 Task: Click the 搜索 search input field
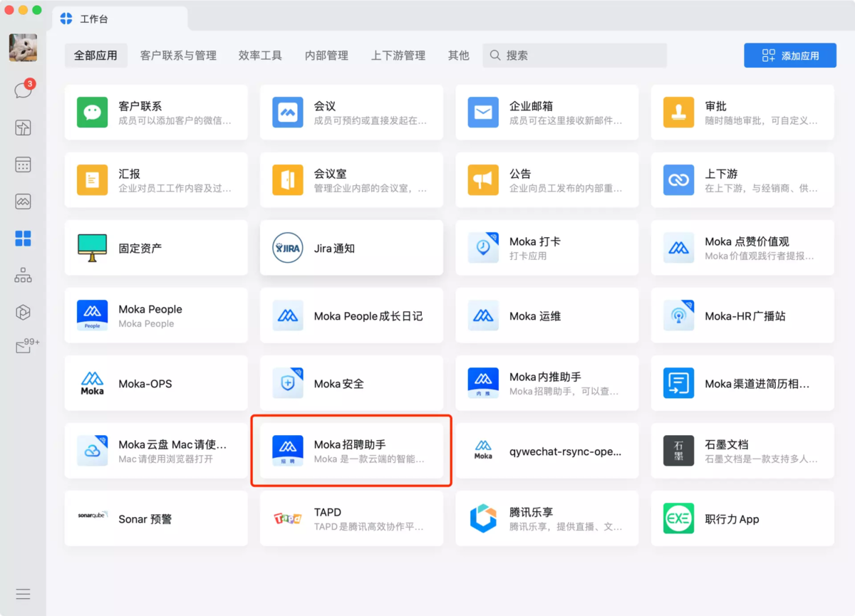[x=581, y=56]
